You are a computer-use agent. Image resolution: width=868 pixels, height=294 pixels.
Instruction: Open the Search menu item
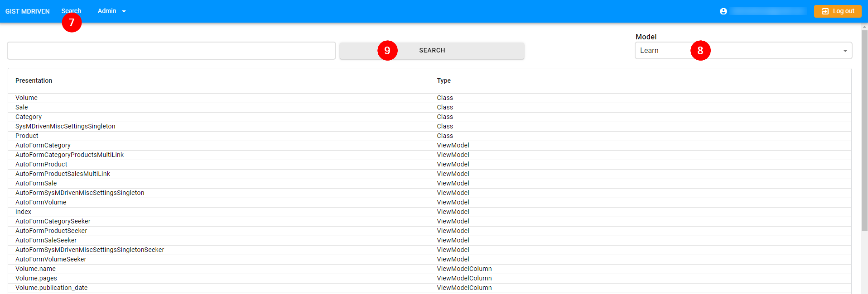[x=71, y=11]
